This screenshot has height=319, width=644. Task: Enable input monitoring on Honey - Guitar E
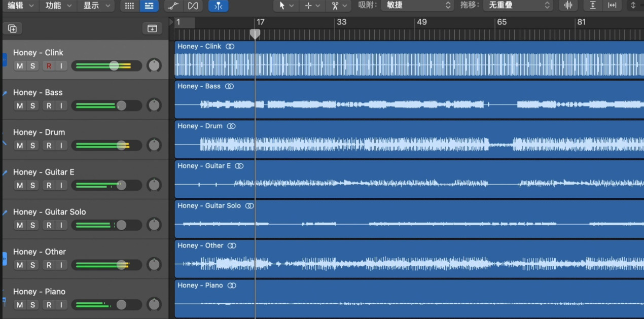[x=61, y=185]
